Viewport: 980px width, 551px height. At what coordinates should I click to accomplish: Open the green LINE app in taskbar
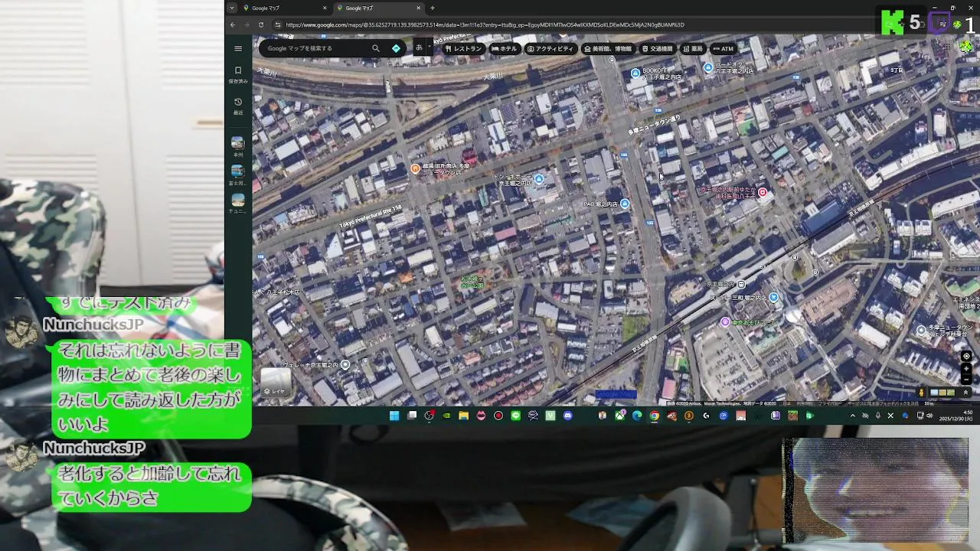click(x=515, y=416)
